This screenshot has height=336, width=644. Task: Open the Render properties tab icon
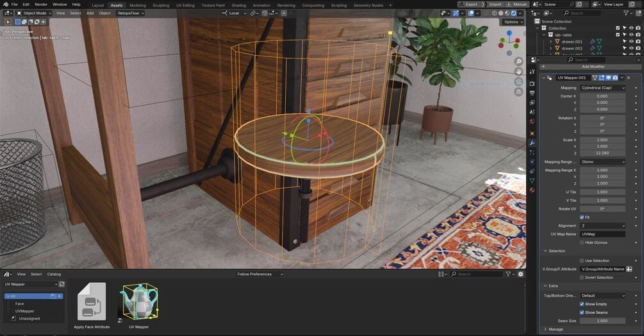pos(533,83)
